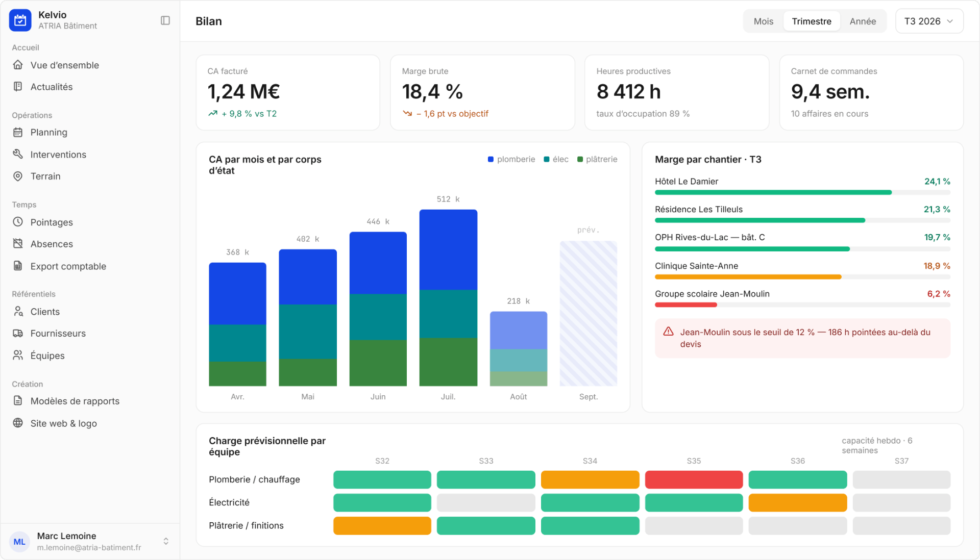Open the Kelvio calendar logo
Viewport: 980px width, 560px height.
(x=20, y=20)
